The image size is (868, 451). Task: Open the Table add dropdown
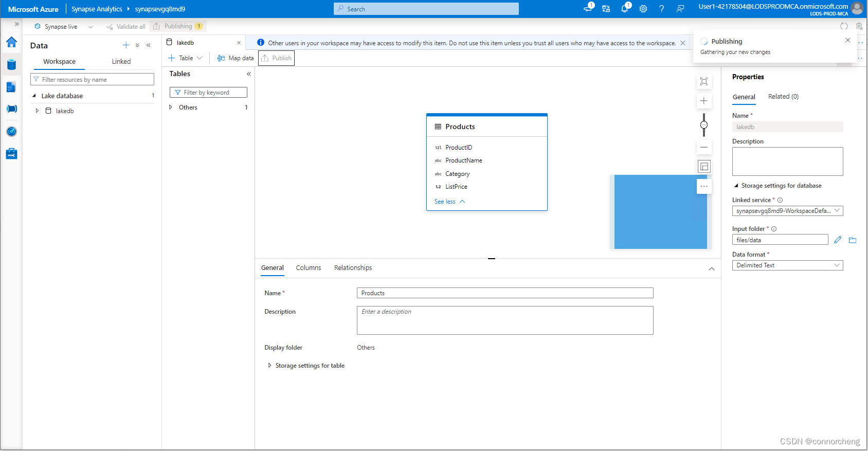pos(185,58)
